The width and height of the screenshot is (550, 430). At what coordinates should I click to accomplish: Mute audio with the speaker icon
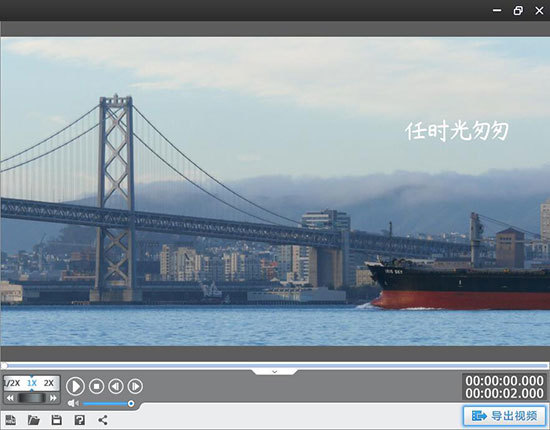point(73,403)
